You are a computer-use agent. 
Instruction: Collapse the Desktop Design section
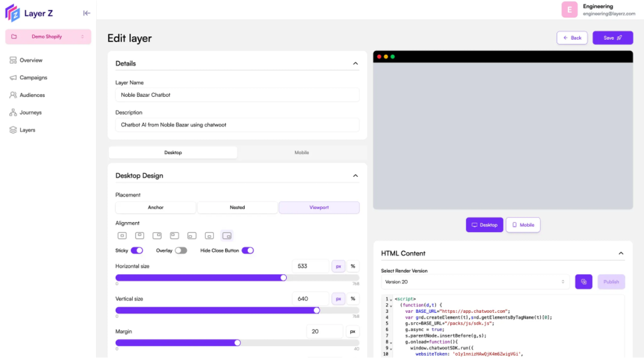(x=355, y=176)
